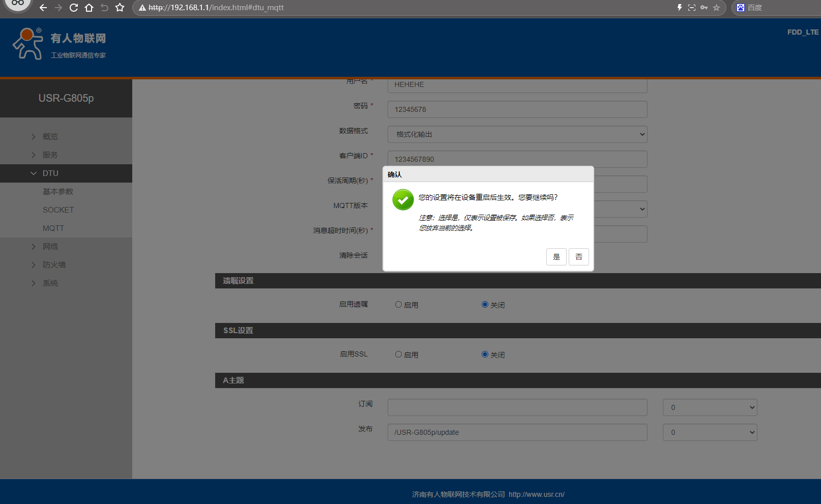Image resolution: width=821 pixels, height=504 pixels.
Task: Go to the browser home page icon
Action: 89,8
